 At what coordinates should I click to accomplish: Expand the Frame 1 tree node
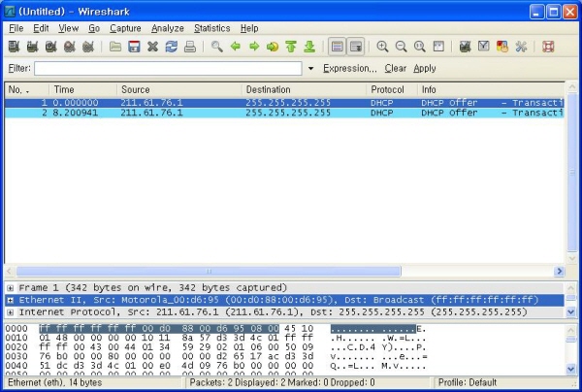(11, 288)
